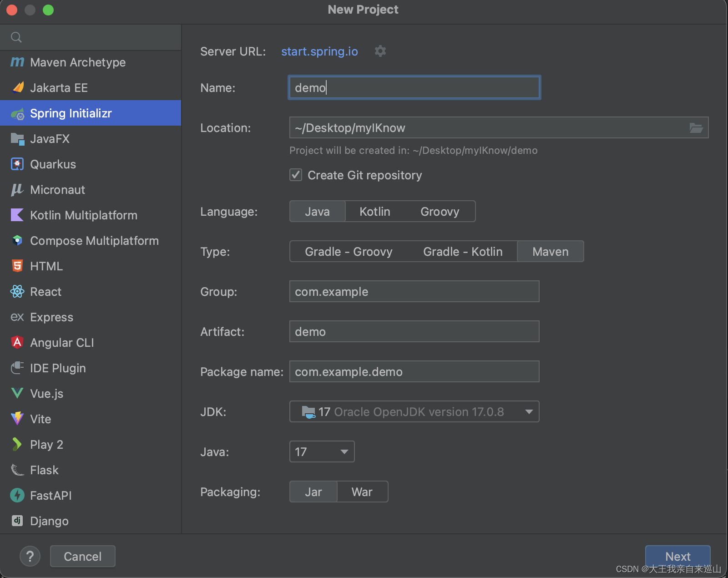Click the Maven Archetype icon in sidebar
Screen dimensions: 728x578
17,62
